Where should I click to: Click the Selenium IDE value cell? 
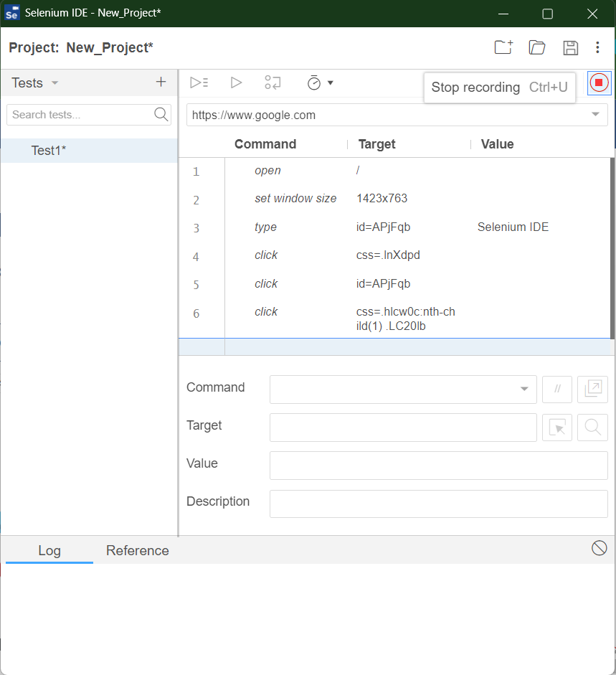(513, 227)
